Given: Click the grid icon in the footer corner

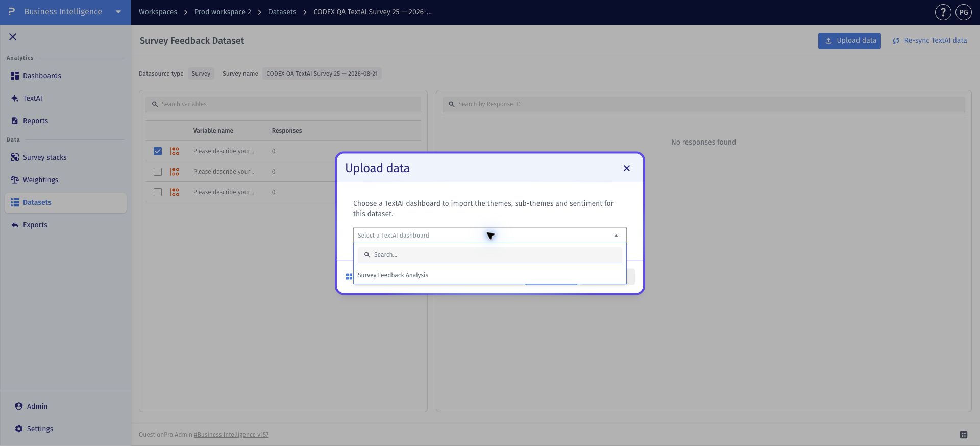Looking at the screenshot, I should point(964,435).
